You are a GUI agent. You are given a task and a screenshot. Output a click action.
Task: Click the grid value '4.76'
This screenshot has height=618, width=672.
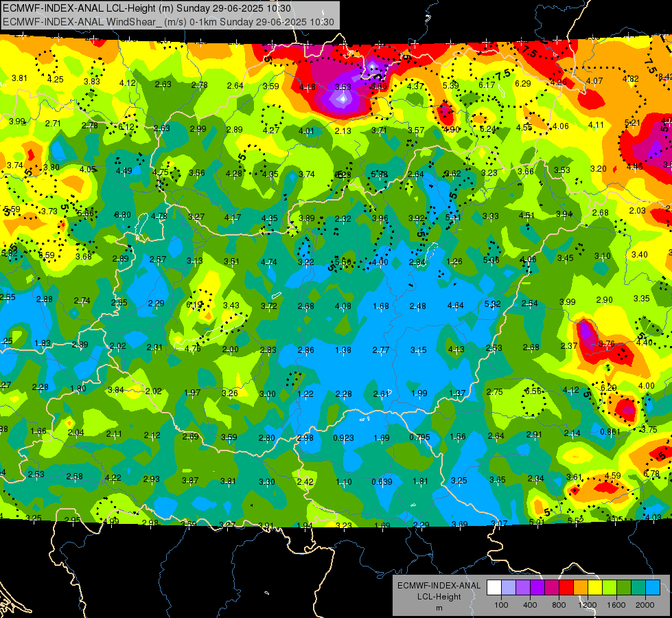(x=193, y=349)
